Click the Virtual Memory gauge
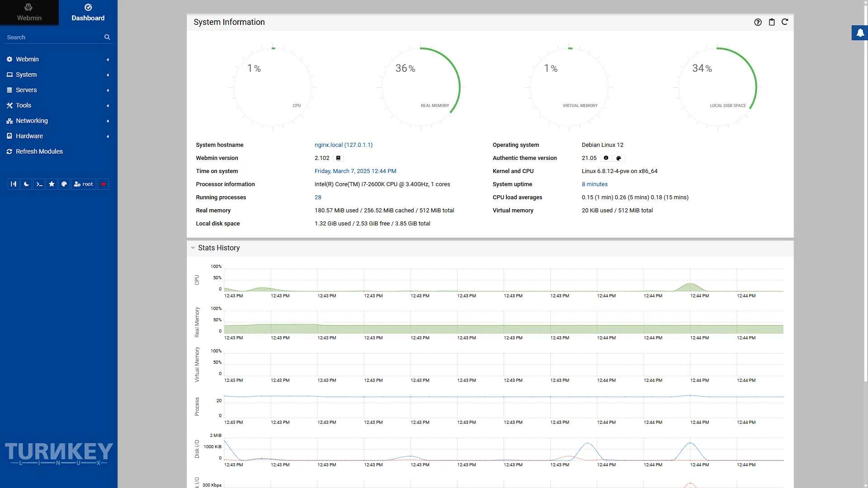 pos(569,87)
